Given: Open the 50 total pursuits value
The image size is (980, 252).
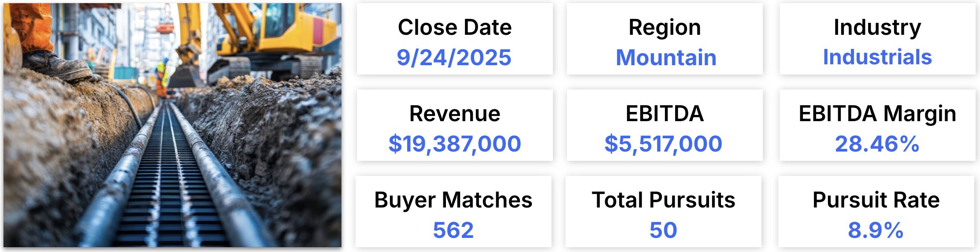Looking at the screenshot, I should [663, 230].
